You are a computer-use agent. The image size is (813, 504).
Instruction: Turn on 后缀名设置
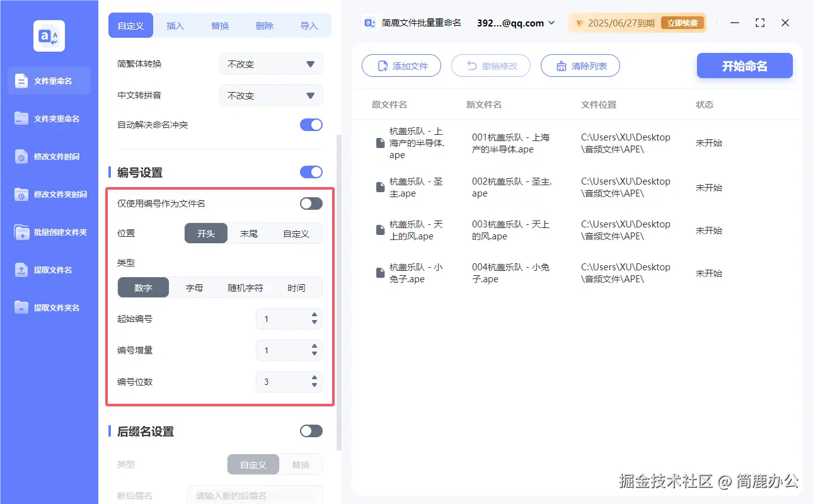(311, 431)
